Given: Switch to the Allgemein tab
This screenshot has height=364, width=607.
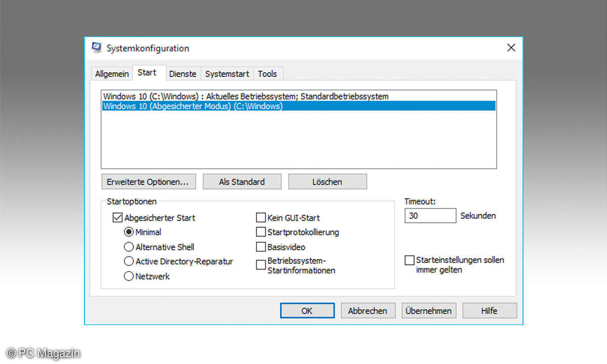Looking at the screenshot, I should coord(112,74).
